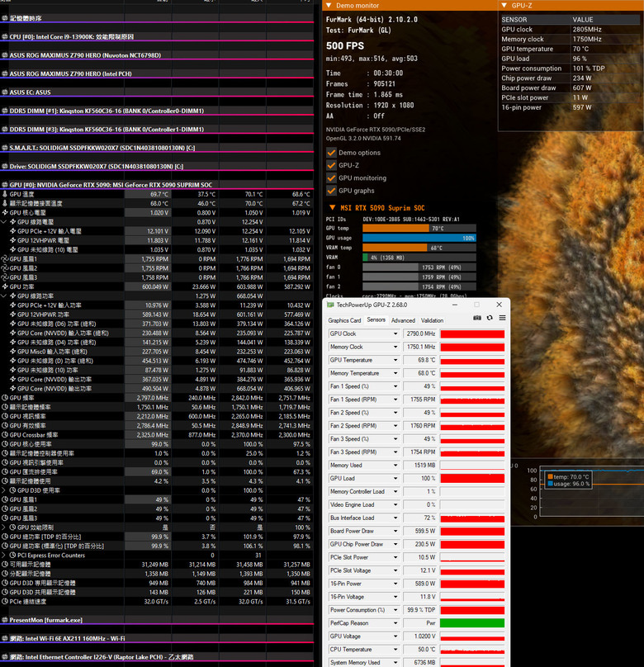
Task: Click the icon beside Intel Ethernet Controller I226-V section
Action: pyautogui.click(x=5, y=657)
